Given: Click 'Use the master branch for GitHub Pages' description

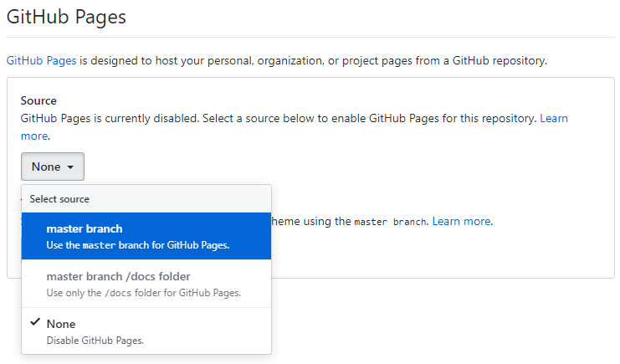Looking at the screenshot, I should click(x=138, y=245).
